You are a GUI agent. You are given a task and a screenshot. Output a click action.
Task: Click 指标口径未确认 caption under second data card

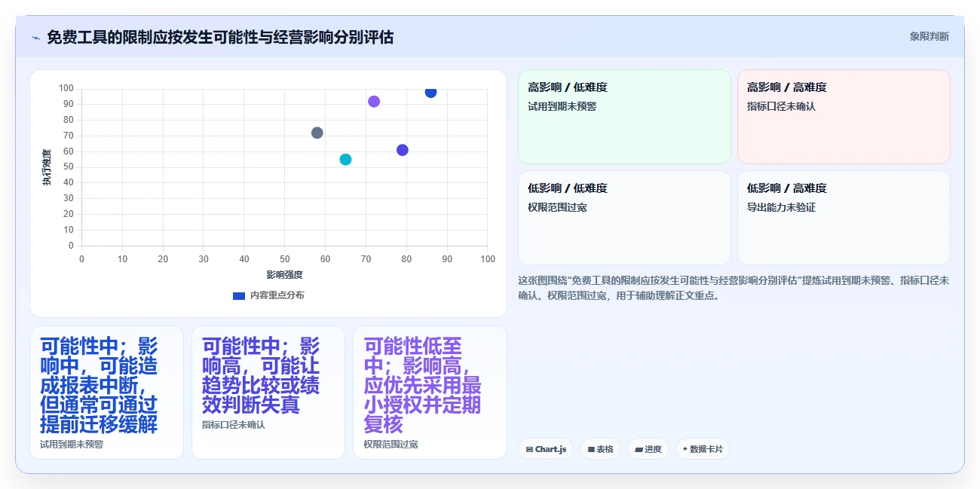234,425
